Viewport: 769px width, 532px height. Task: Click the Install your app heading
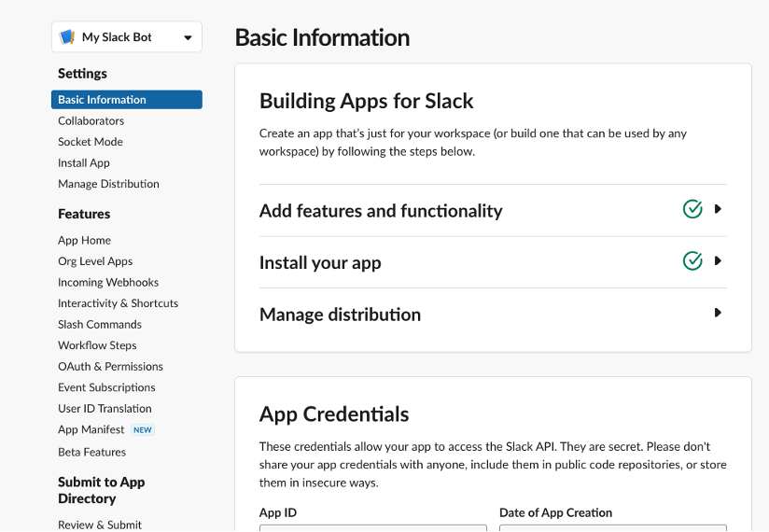tap(320, 263)
